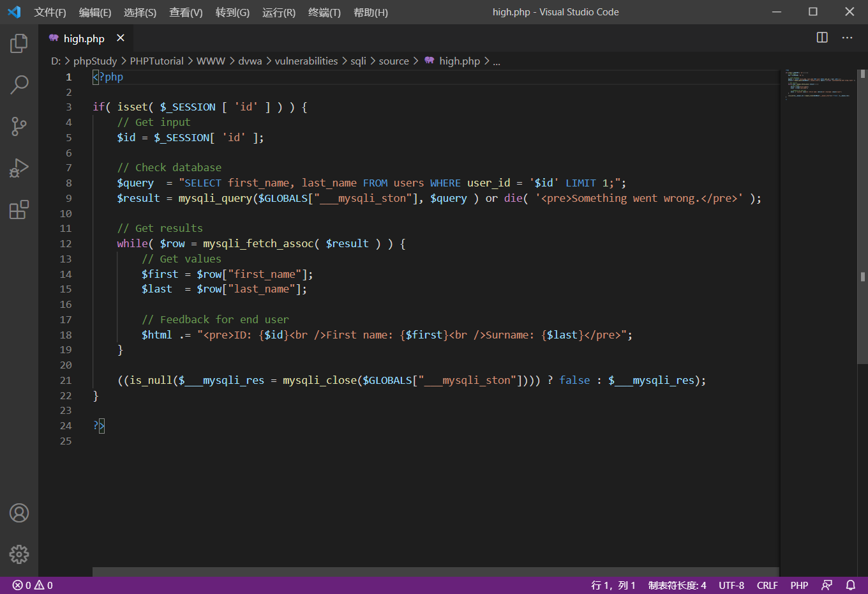Open the Manage settings gear

tap(19, 554)
